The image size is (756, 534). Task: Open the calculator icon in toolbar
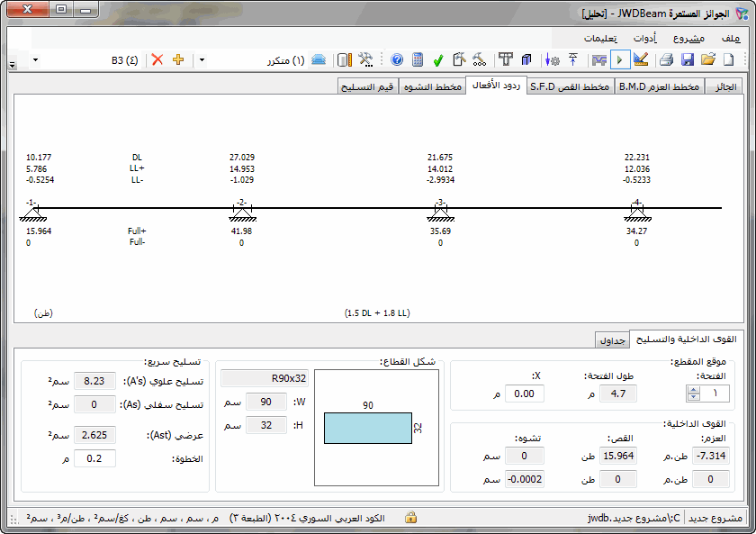click(x=418, y=59)
